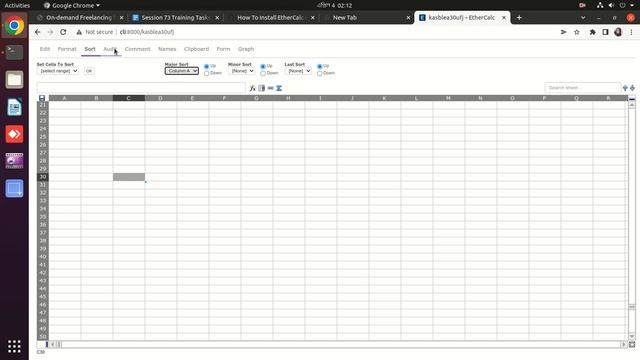
Task: Expand the Chrome tab search chevron
Action: [x=583, y=18]
